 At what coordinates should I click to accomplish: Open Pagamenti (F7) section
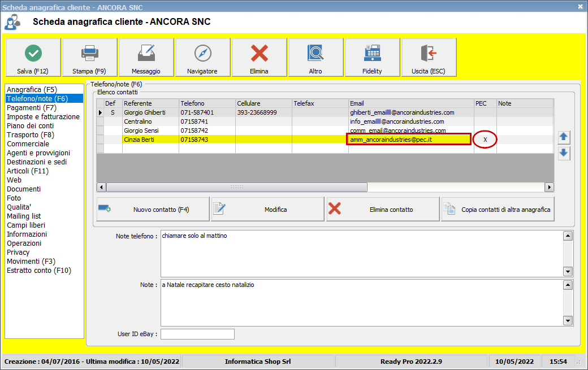click(x=32, y=108)
